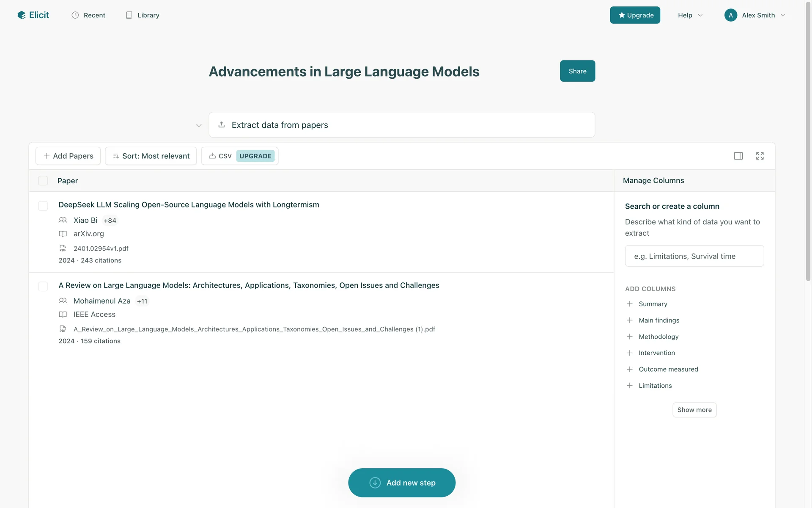812x508 pixels.
Task: Focus the column search input field
Action: point(694,256)
